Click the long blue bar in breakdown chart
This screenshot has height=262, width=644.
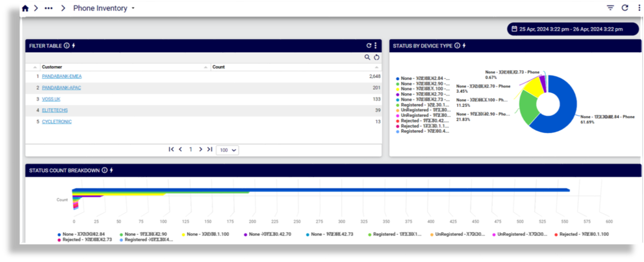tap(321, 190)
